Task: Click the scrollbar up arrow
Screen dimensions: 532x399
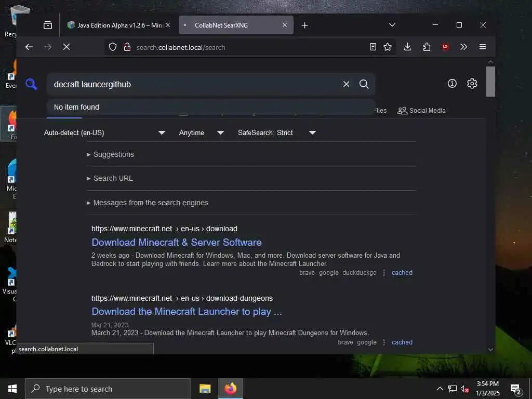Action: tap(490, 62)
